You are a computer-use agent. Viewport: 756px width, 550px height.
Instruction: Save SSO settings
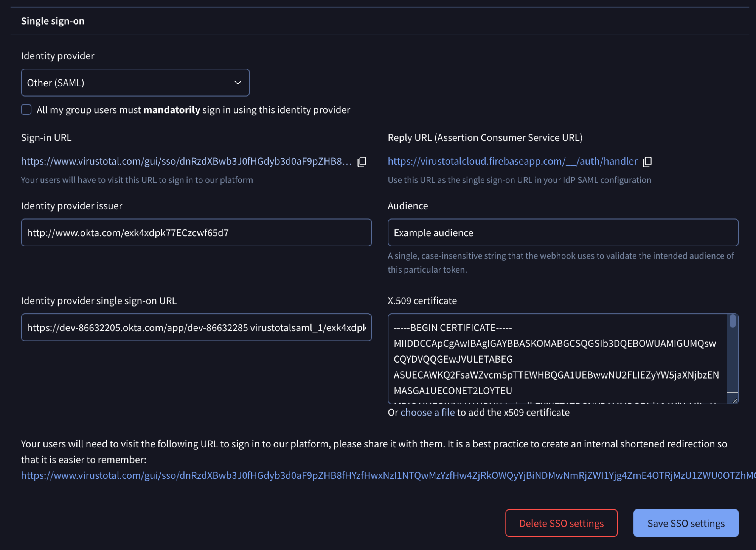[x=686, y=523]
